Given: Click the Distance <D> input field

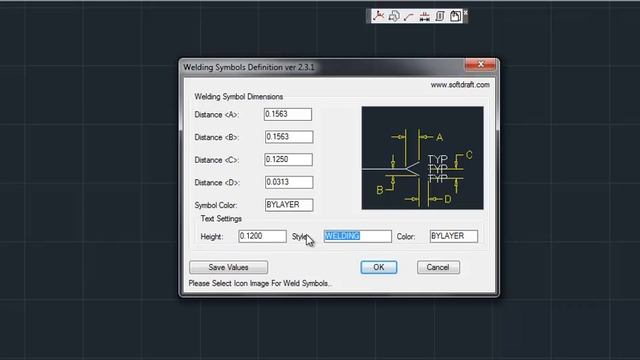Looking at the screenshot, I should coord(289,182).
